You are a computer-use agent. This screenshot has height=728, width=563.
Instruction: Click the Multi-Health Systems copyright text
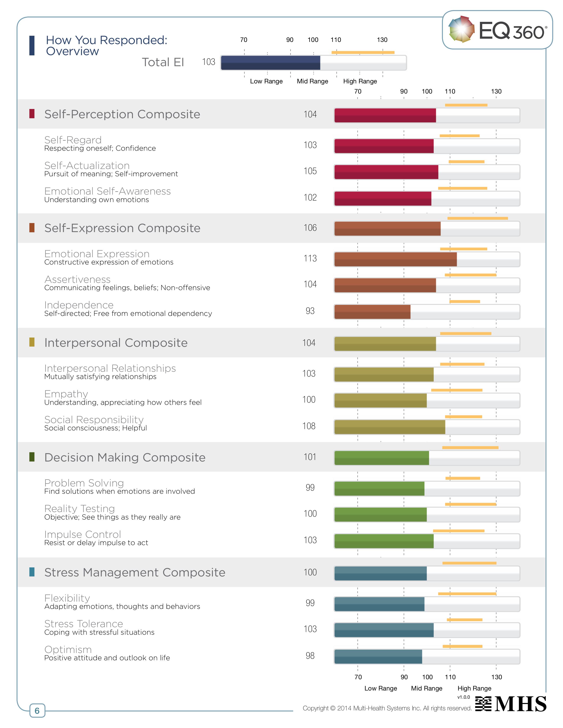(x=387, y=708)
